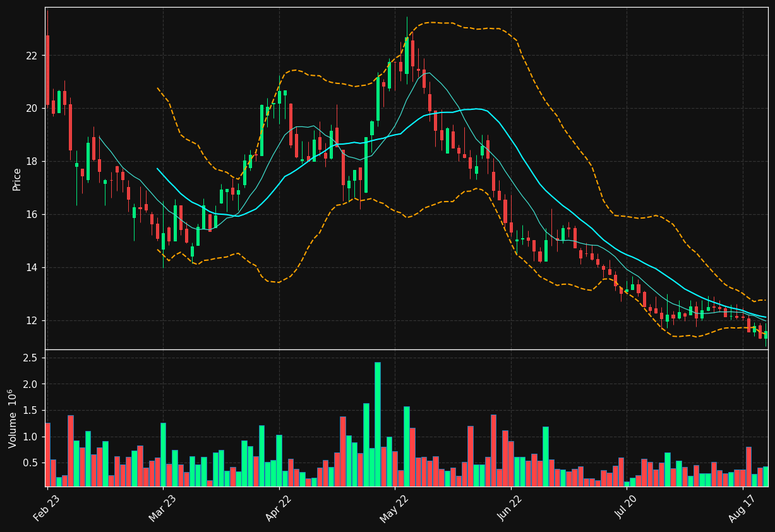Select the 14 price tick label

coord(32,268)
